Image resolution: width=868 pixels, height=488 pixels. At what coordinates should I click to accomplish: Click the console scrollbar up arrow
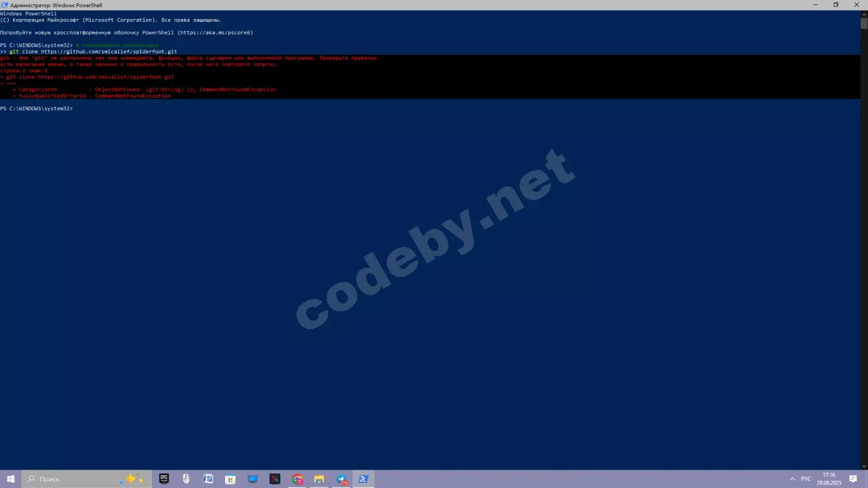tap(864, 14)
